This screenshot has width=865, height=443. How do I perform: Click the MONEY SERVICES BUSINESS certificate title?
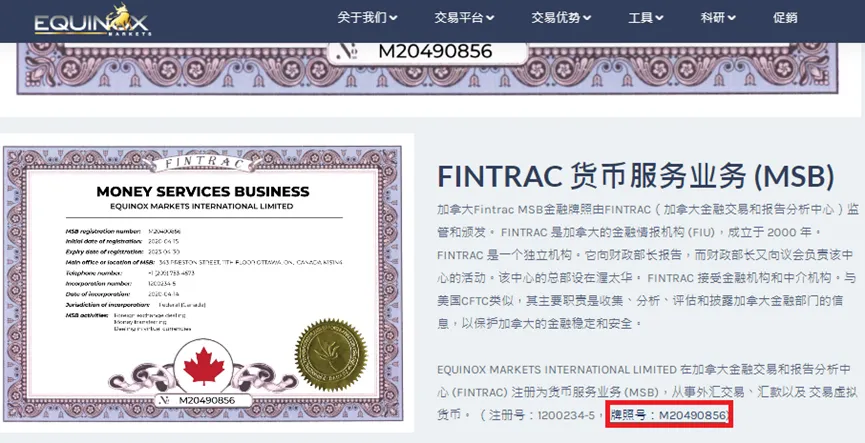tap(202, 191)
